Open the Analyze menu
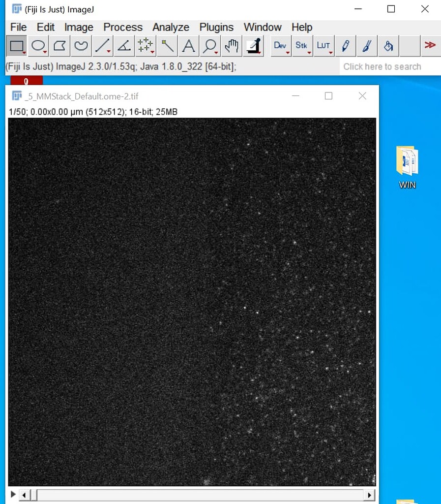 point(171,27)
